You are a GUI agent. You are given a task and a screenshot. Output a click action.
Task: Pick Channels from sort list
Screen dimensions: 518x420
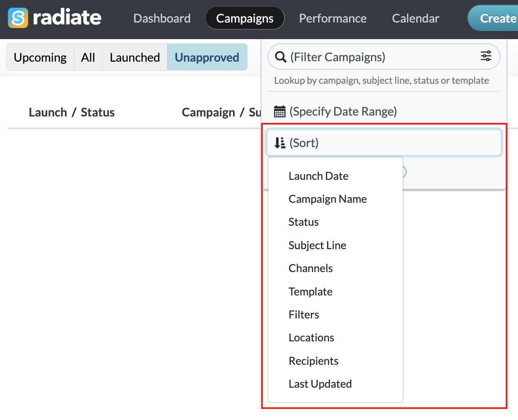310,268
